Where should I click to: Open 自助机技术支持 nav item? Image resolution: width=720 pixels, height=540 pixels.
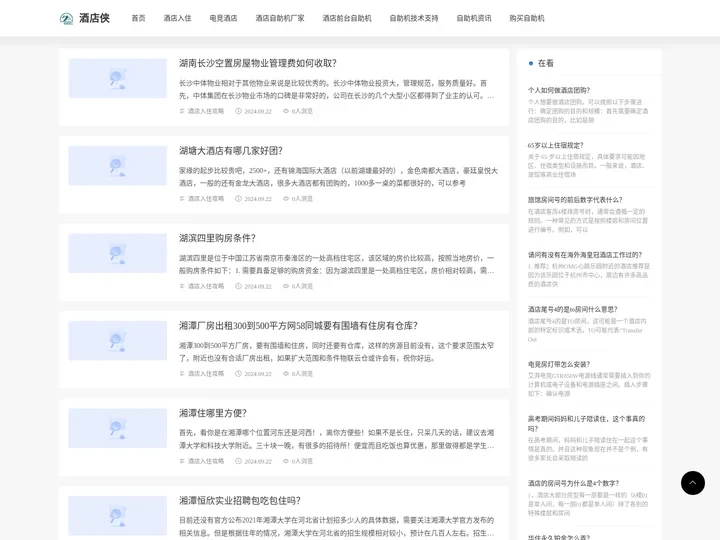414,18
